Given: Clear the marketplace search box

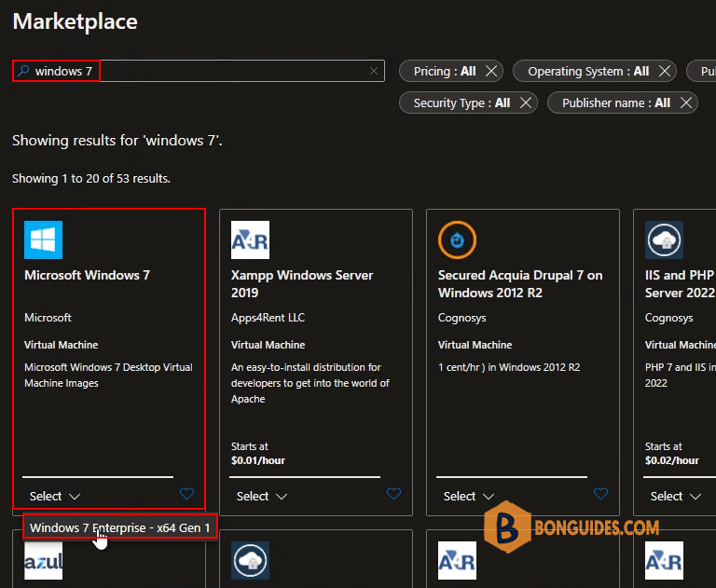Looking at the screenshot, I should click(x=374, y=71).
